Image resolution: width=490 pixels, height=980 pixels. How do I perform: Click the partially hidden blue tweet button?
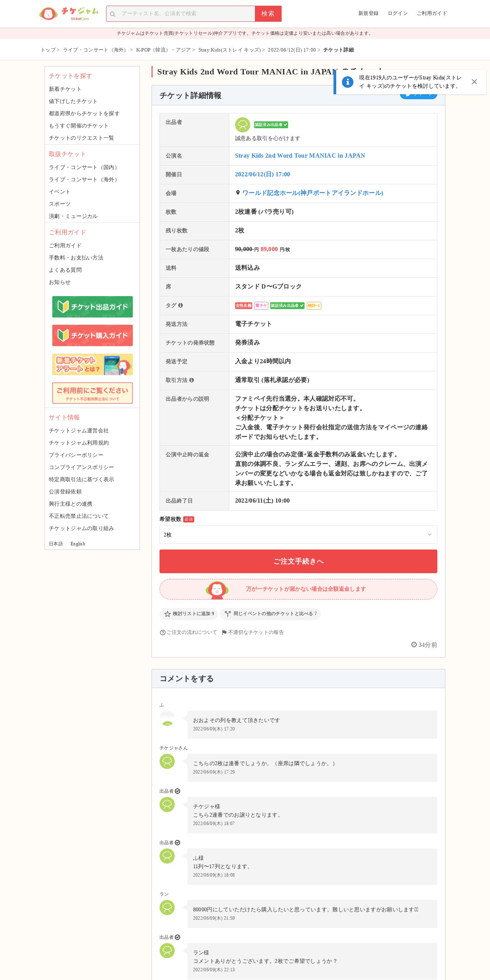(418, 97)
